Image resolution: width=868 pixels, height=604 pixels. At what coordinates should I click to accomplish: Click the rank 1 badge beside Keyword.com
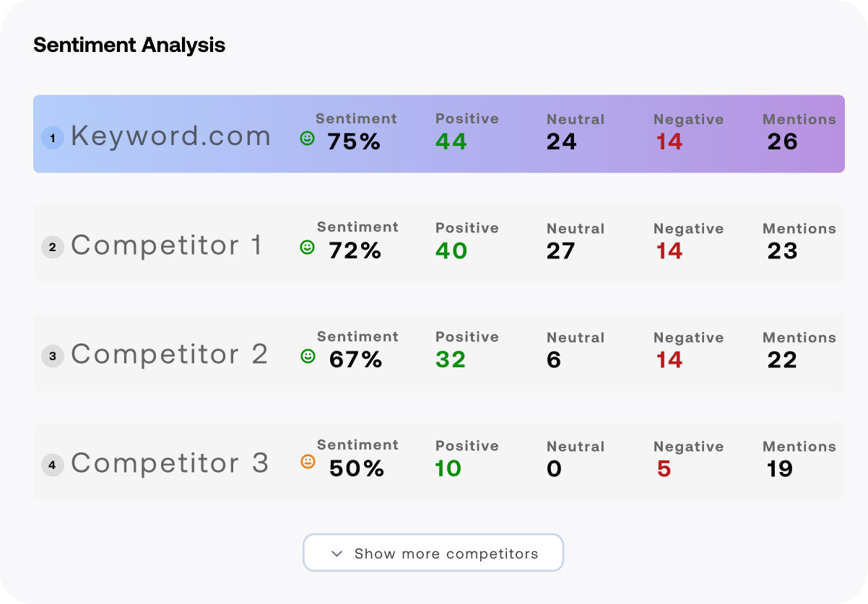coord(52,138)
